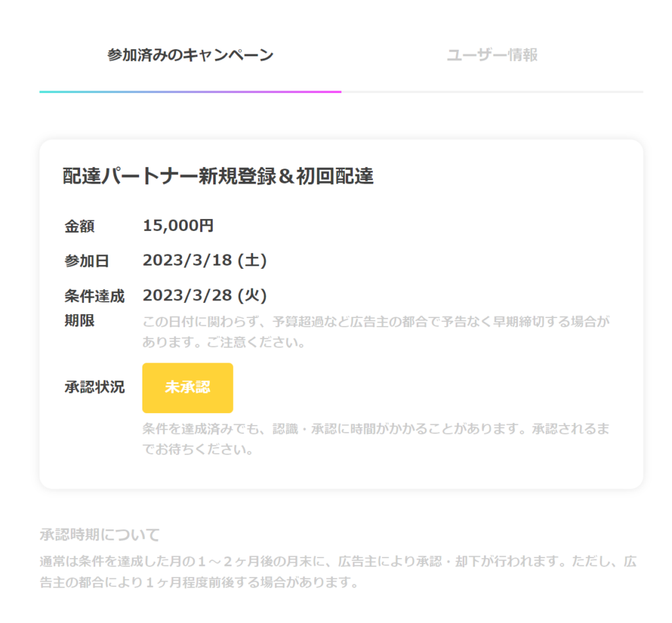Click the 参加日 label

[87, 261]
